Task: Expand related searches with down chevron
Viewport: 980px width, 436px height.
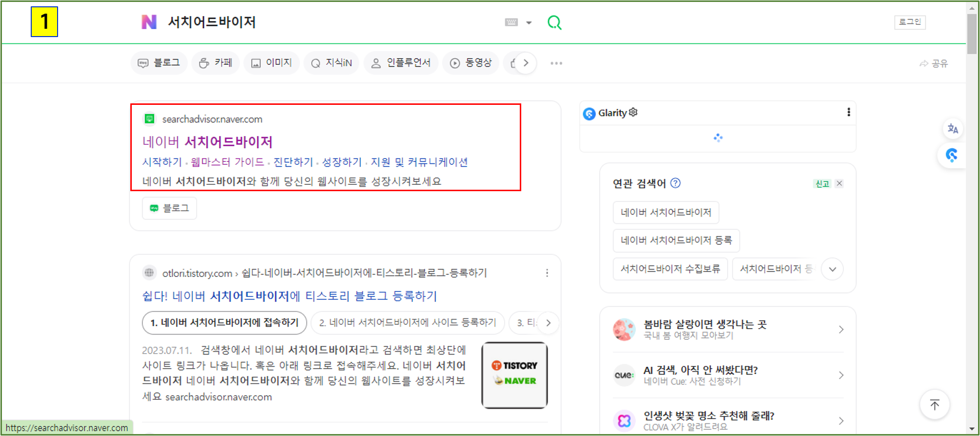Action: [833, 269]
